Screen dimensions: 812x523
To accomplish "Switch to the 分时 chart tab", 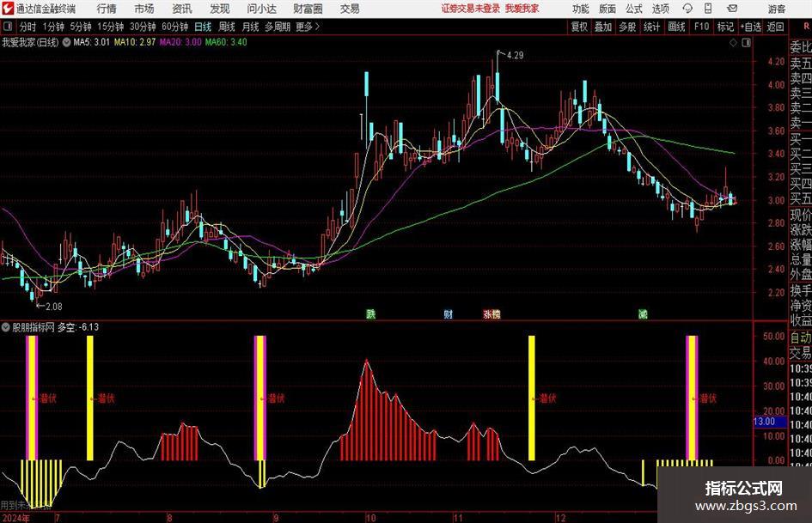I will tap(27, 27).
